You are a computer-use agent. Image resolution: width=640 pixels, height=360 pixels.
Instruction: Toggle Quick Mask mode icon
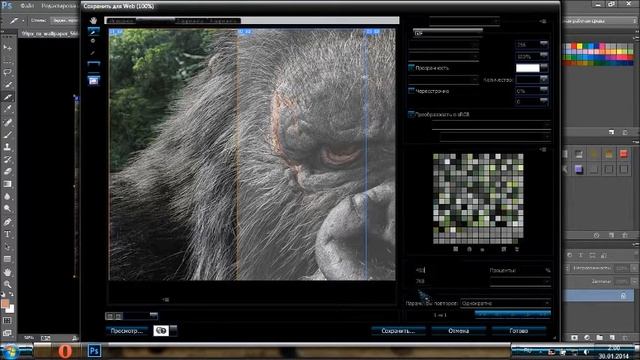(7, 321)
